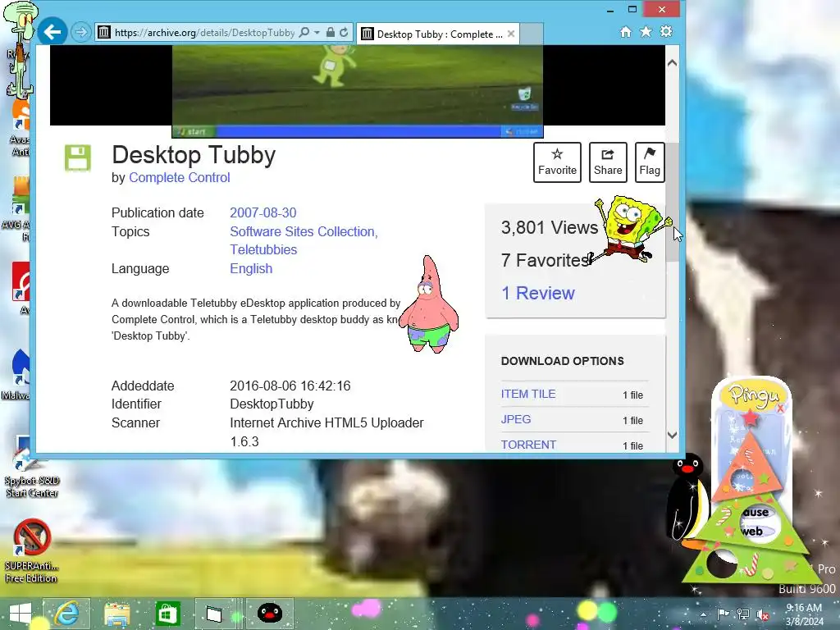
Task: Click the Pingu taskbar icon
Action: point(269,613)
